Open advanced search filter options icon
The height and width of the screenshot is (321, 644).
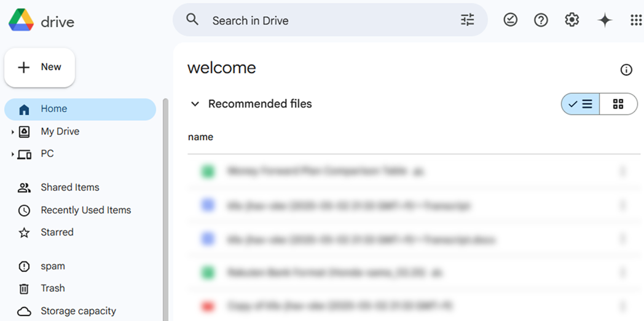click(468, 20)
